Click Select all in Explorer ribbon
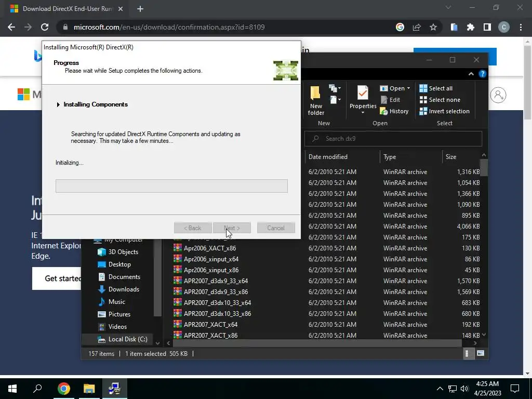This screenshot has width=532, height=399. click(436, 88)
